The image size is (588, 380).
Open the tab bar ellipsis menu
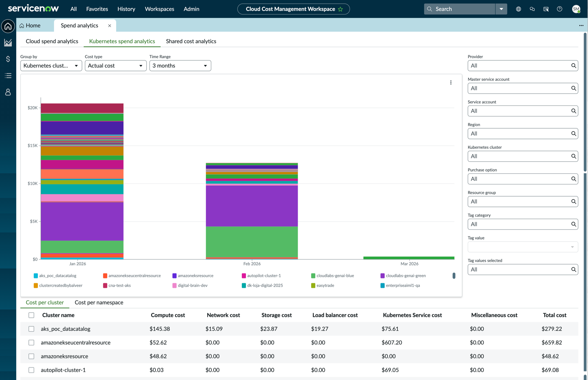(581, 26)
